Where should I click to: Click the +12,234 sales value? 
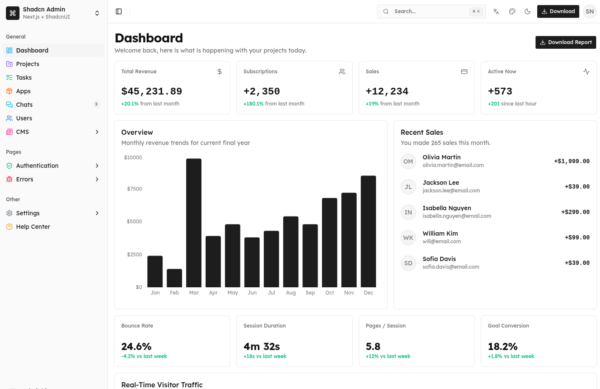click(x=387, y=91)
